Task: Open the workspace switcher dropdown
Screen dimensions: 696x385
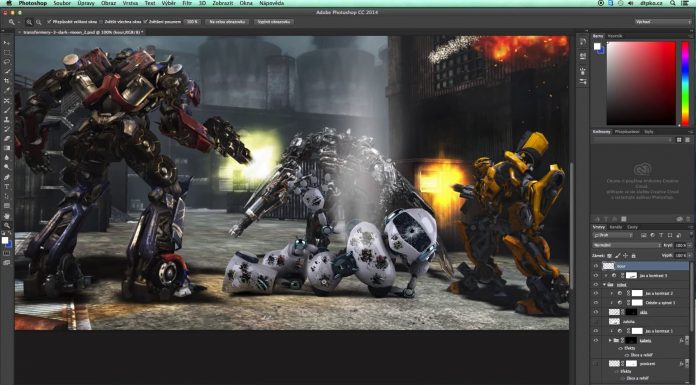Action: pos(663,22)
